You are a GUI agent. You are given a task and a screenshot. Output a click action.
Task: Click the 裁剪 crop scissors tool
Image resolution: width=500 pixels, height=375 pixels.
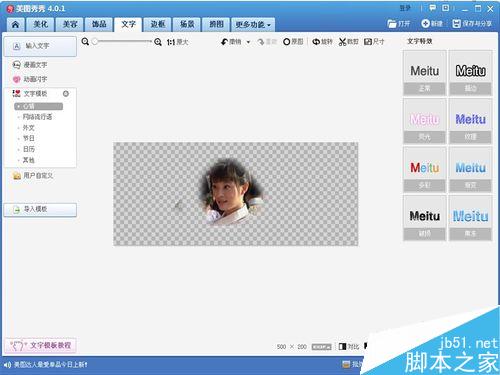coord(348,42)
